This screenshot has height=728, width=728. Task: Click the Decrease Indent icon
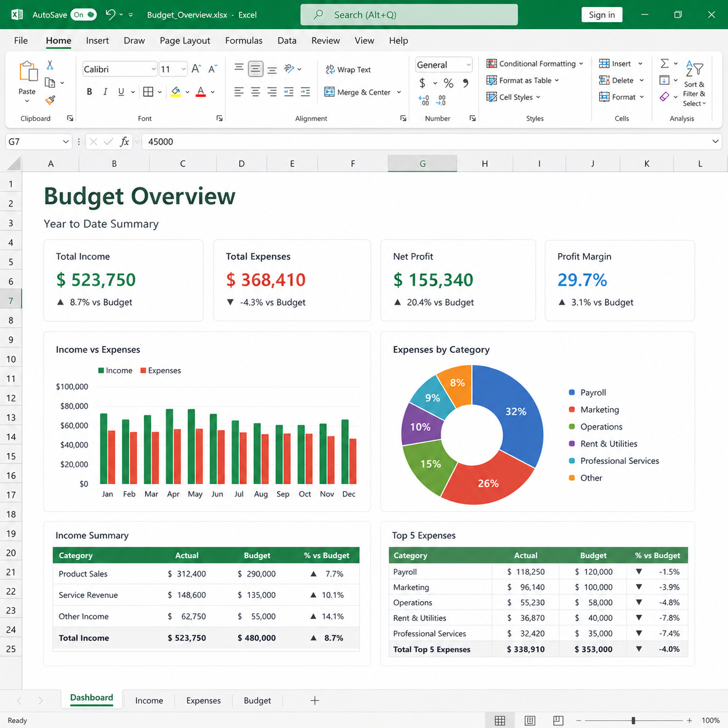[289, 92]
